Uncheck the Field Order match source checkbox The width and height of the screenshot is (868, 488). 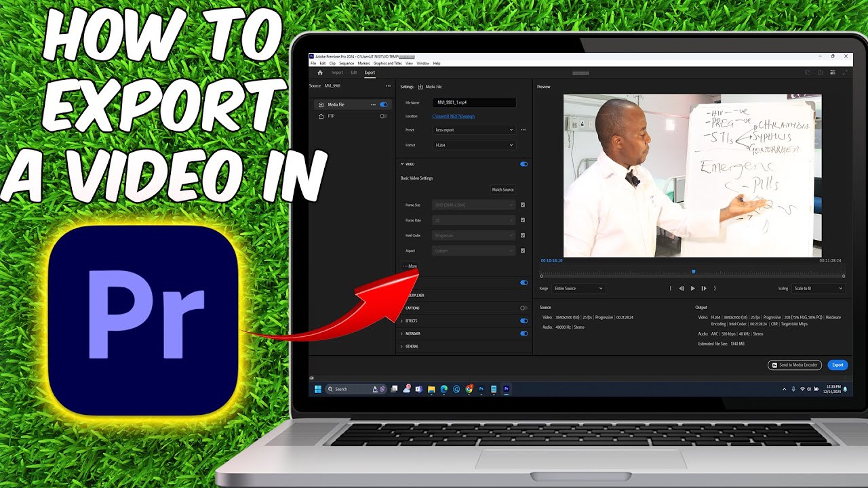click(523, 235)
